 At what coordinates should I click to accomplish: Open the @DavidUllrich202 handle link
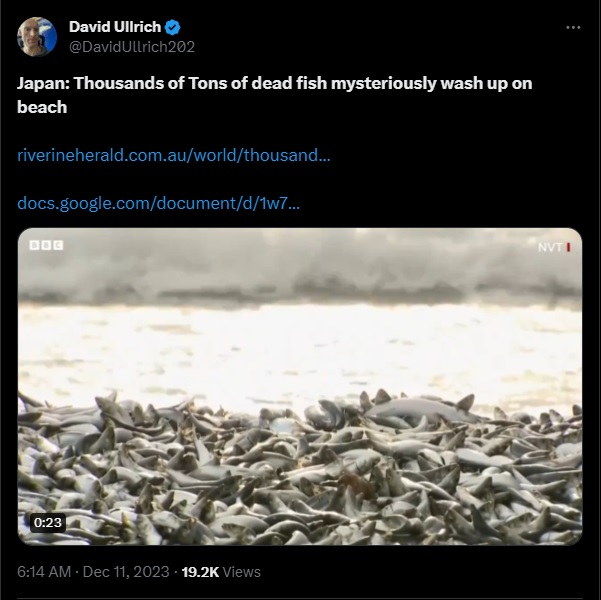click(132, 47)
